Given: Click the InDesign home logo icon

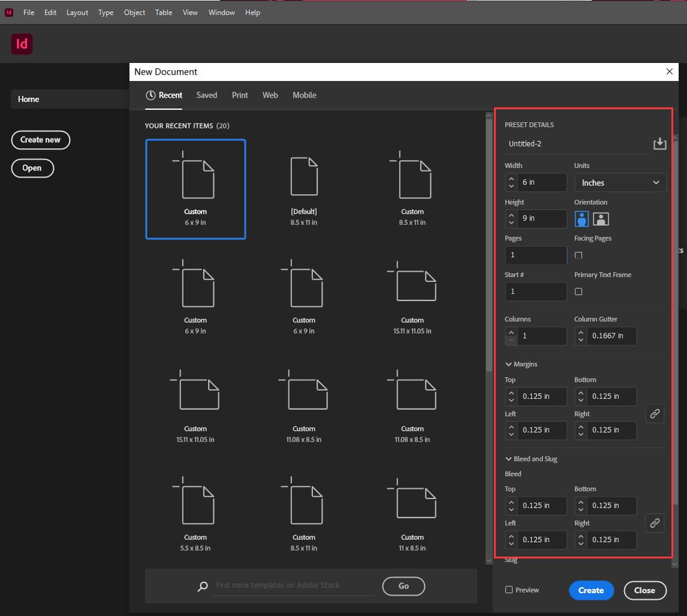Looking at the screenshot, I should click(x=22, y=44).
